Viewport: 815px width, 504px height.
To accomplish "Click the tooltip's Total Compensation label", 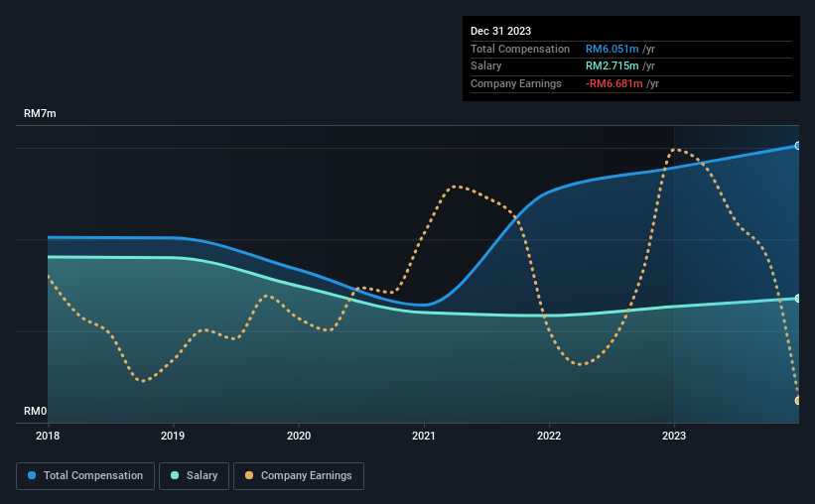I will [x=520, y=49].
